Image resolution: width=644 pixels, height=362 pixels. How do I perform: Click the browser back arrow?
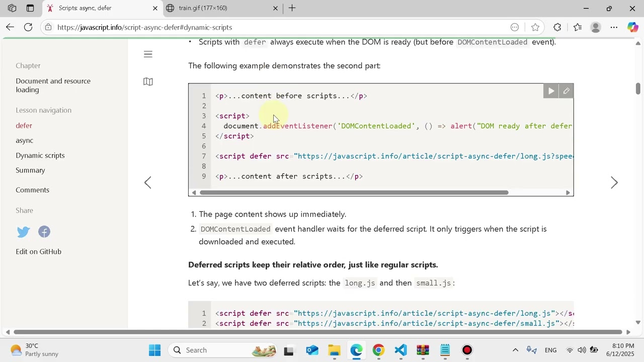(x=10, y=27)
